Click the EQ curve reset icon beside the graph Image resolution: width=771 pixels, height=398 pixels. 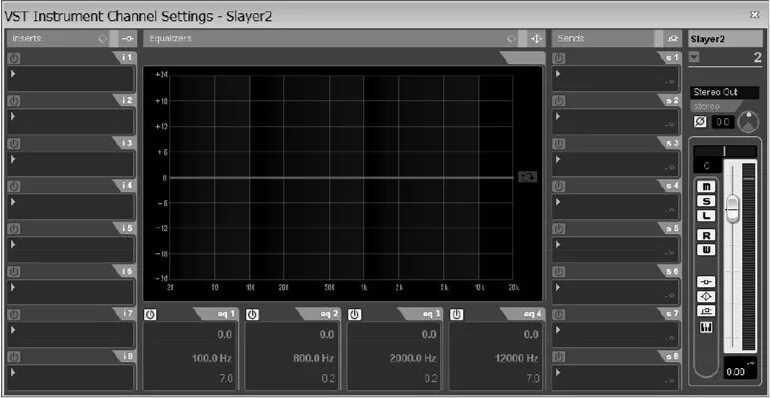pos(528,177)
